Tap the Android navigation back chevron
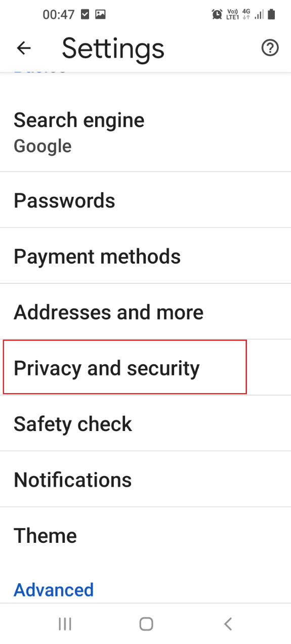Screen dimensions: 291x644 point(228,624)
